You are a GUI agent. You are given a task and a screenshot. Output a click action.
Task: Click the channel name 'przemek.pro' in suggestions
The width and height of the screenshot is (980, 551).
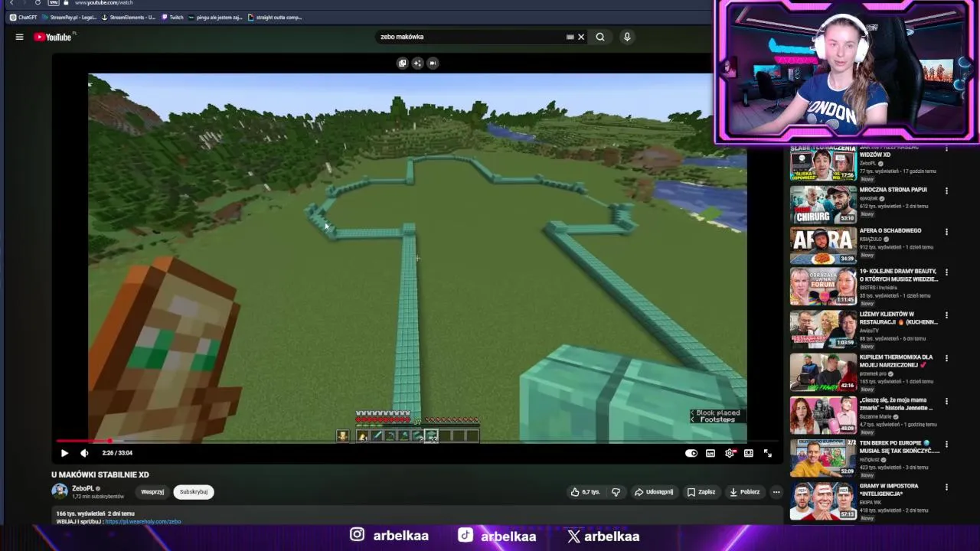[x=872, y=373]
